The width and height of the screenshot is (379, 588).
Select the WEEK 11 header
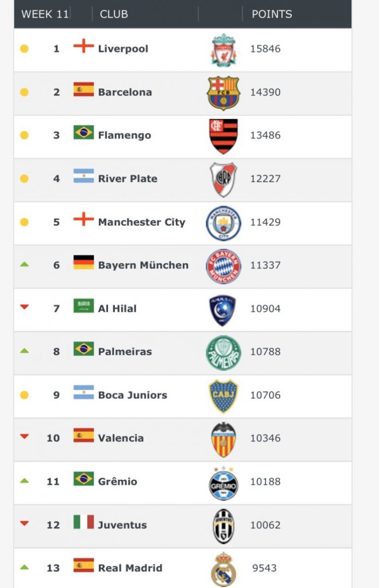pos(44,14)
